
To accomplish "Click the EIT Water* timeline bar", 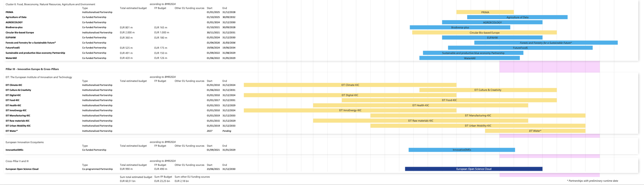I will pyautogui.click(x=535, y=131).
